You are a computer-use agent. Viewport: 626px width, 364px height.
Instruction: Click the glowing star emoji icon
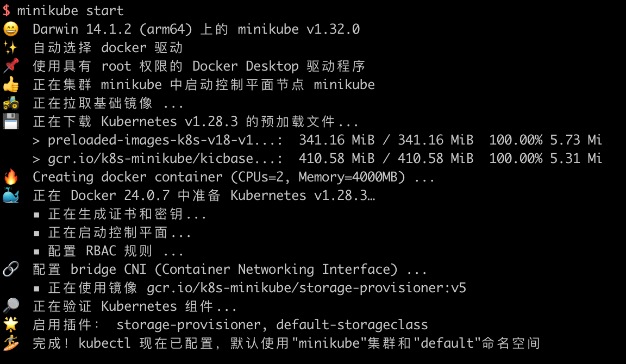11,325
